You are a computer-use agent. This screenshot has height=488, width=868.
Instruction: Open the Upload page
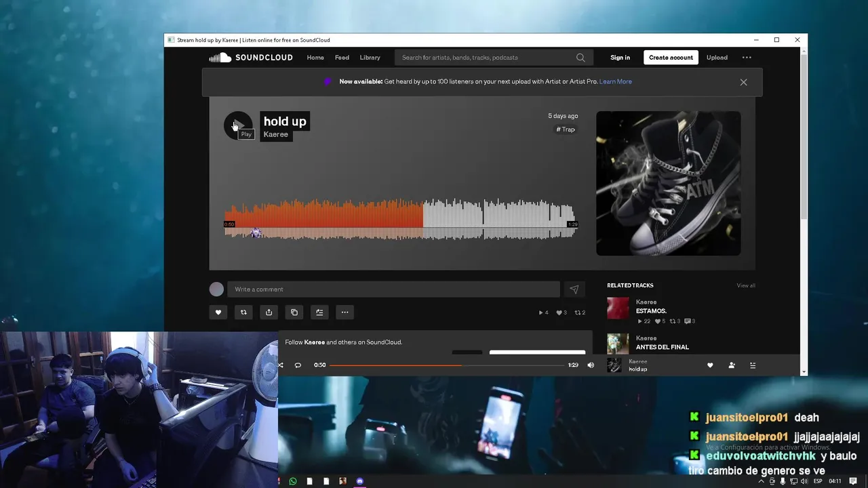coord(717,58)
